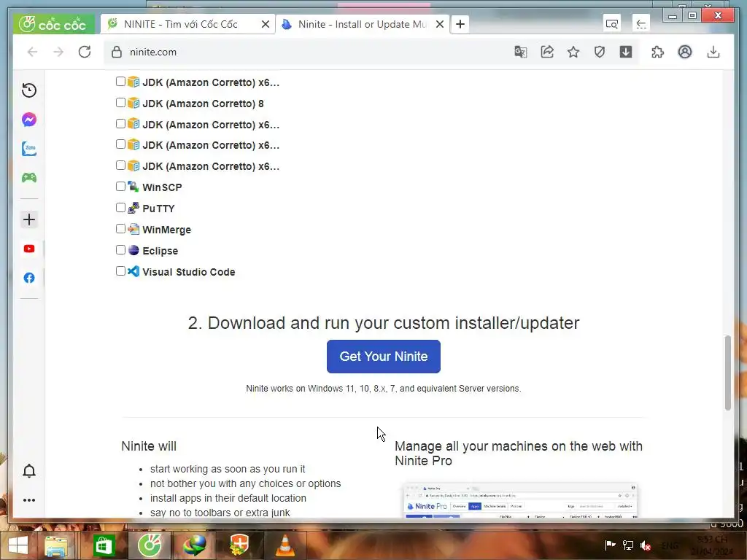
Task: Open the Windows Store taskbar icon
Action: tap(104, 545)
